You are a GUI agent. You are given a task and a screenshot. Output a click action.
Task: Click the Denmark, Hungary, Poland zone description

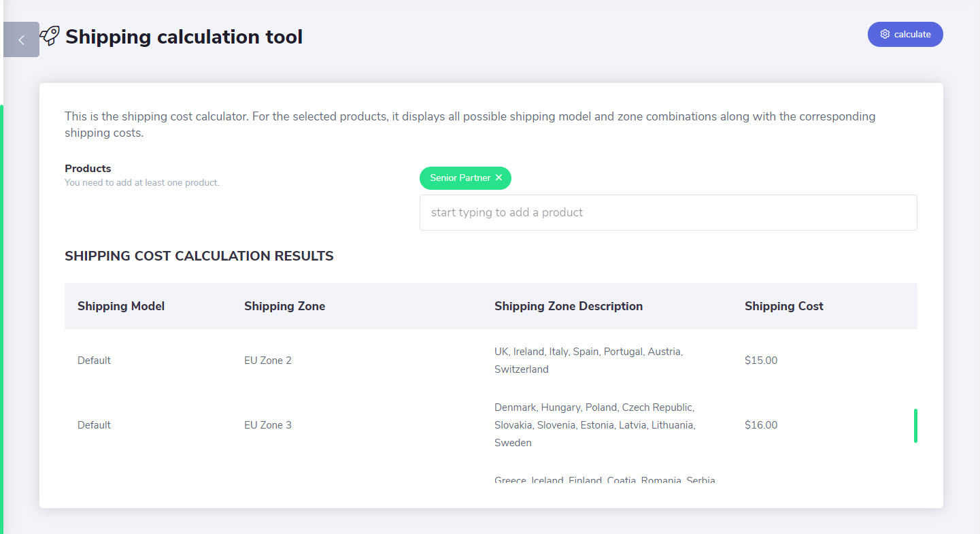pos(595,425)
